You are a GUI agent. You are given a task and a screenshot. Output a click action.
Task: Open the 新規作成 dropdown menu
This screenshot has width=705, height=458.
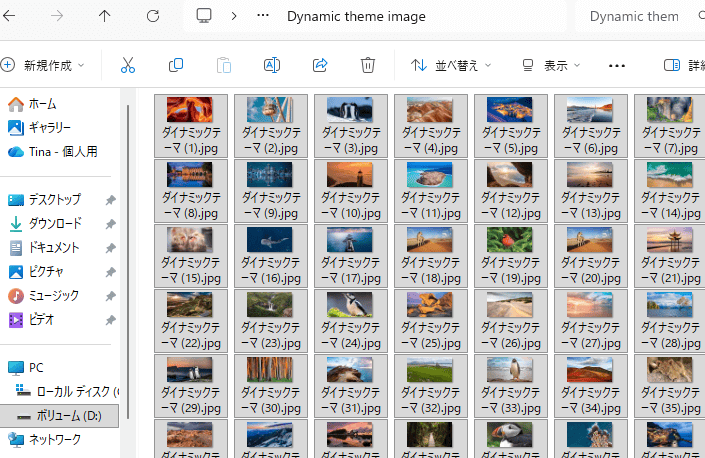pos(43,65)
